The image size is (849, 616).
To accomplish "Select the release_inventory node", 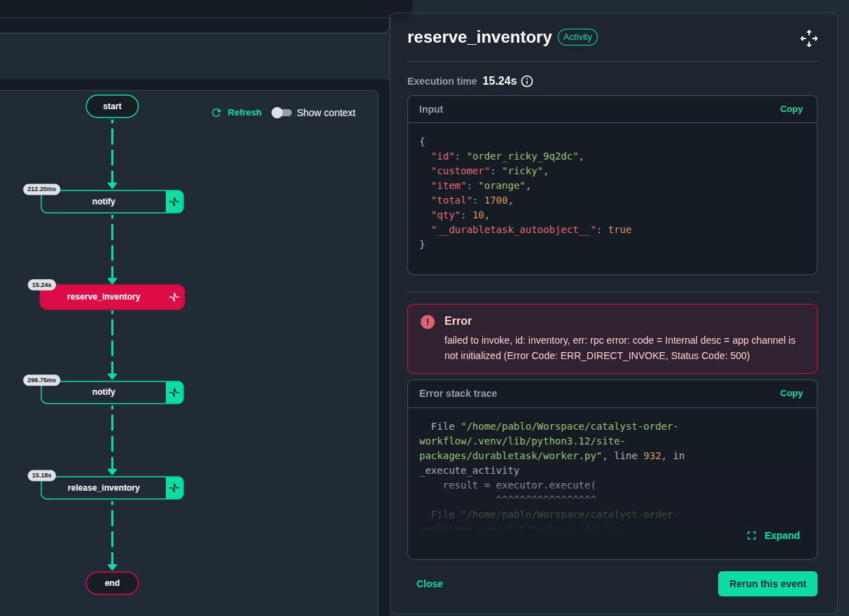I will coord(112,488).
